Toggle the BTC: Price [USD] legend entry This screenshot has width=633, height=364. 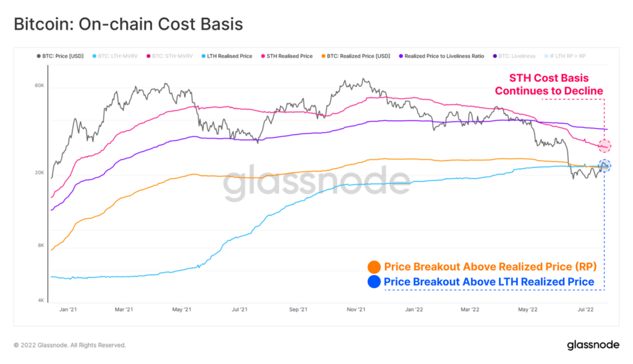click(x=60, y=56)
